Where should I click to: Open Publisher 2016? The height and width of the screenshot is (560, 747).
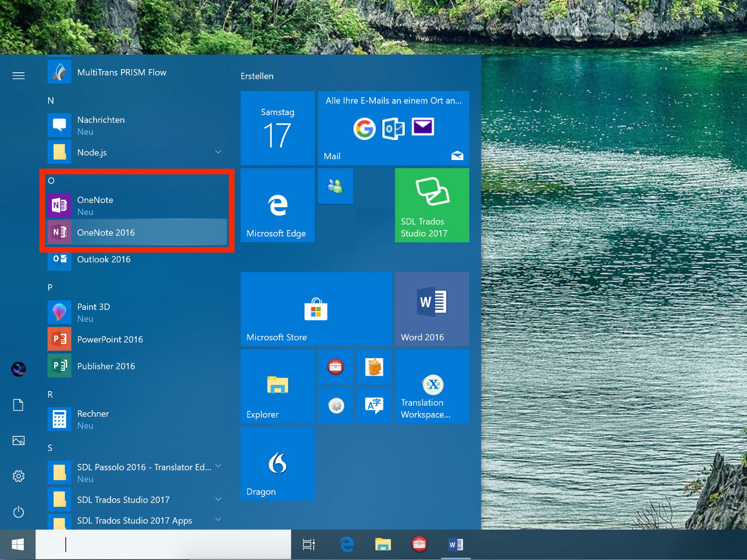(x=137, y=366)
